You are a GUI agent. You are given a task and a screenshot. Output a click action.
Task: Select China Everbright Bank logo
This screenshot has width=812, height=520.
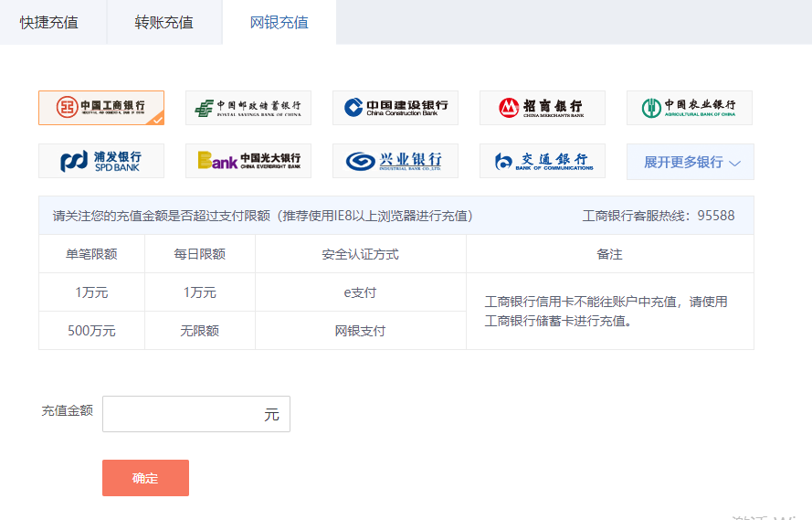248,161
